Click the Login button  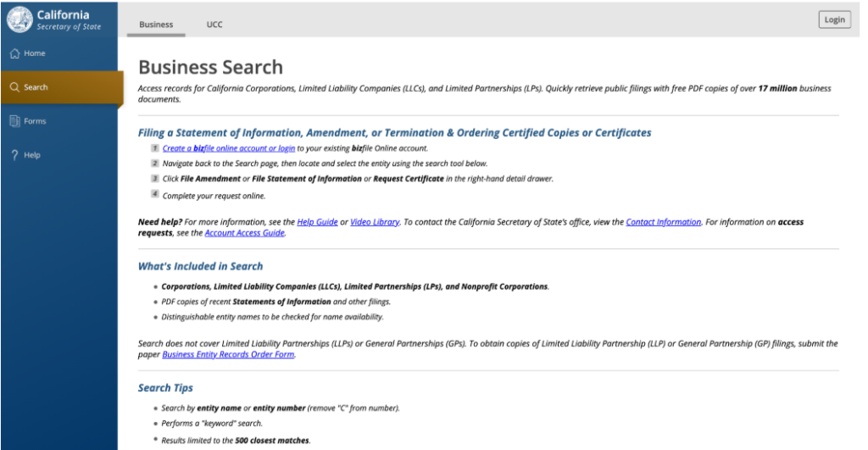coord(834,19)
